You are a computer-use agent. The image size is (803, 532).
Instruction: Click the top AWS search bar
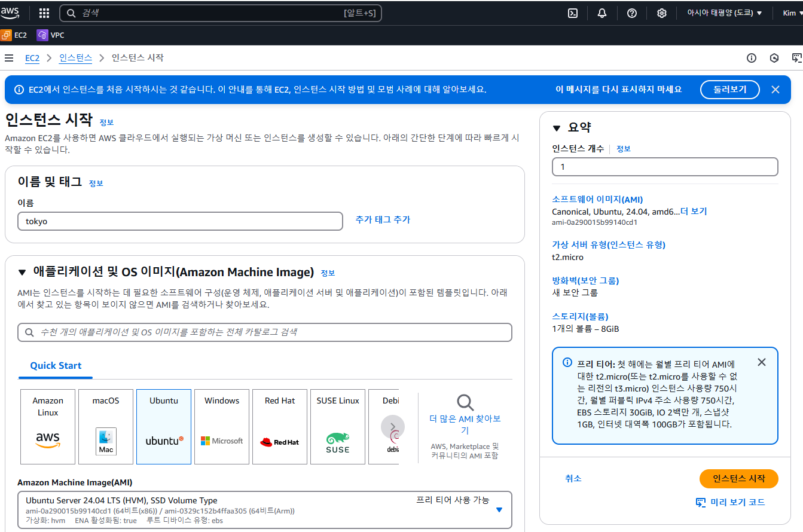[221, 13]
